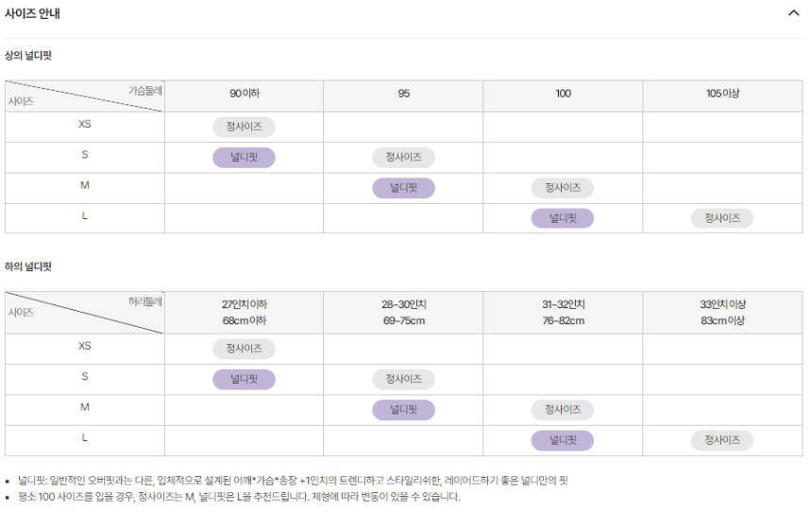
Task: Select 정사이즈 badge in 상의 XS row
Action: (x=244, y=127)
